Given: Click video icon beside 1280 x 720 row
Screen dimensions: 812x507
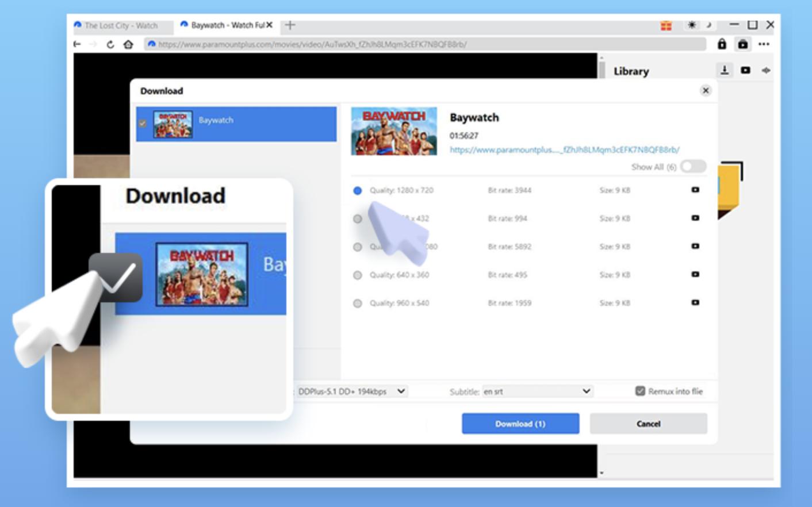Looking at the screenshot, I should 695,190.
